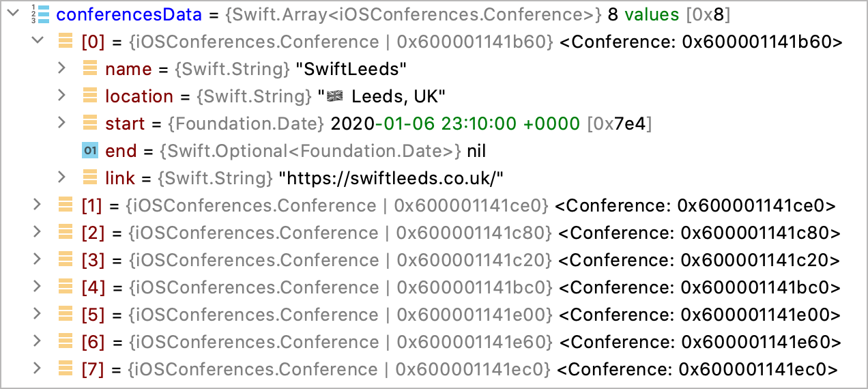
Task: Click the field icon next to link
Action: pyautogui.click(x=90, y=177)
